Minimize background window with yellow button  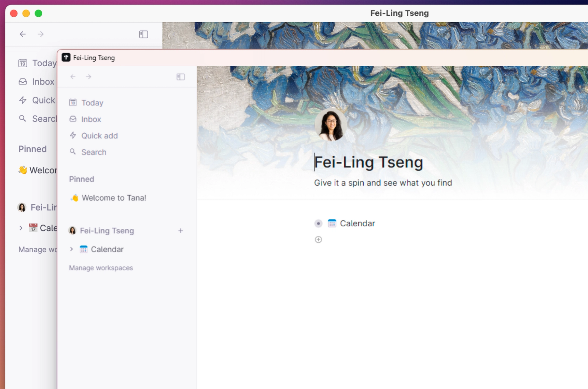26,13
